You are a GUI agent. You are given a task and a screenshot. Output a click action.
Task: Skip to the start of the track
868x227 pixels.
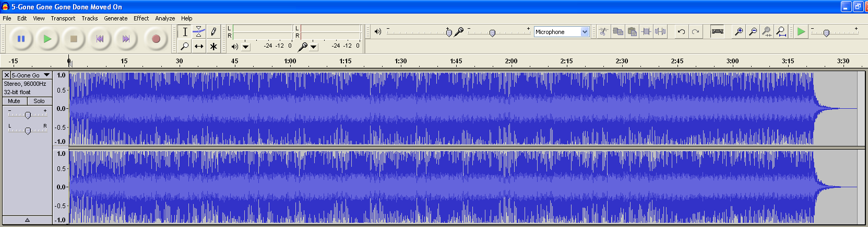[x=100, y=39]
